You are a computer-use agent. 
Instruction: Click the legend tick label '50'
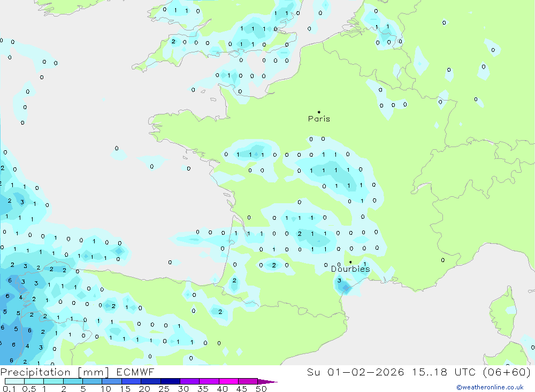pos(261,389)
